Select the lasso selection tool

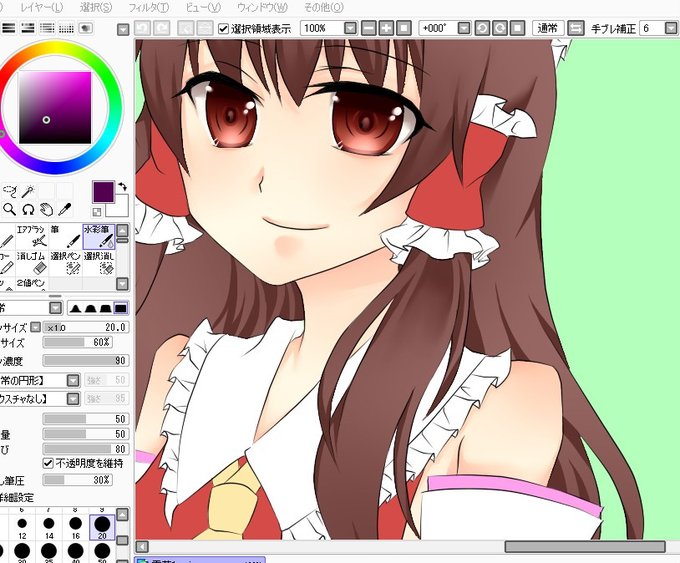tap(10, 191)
